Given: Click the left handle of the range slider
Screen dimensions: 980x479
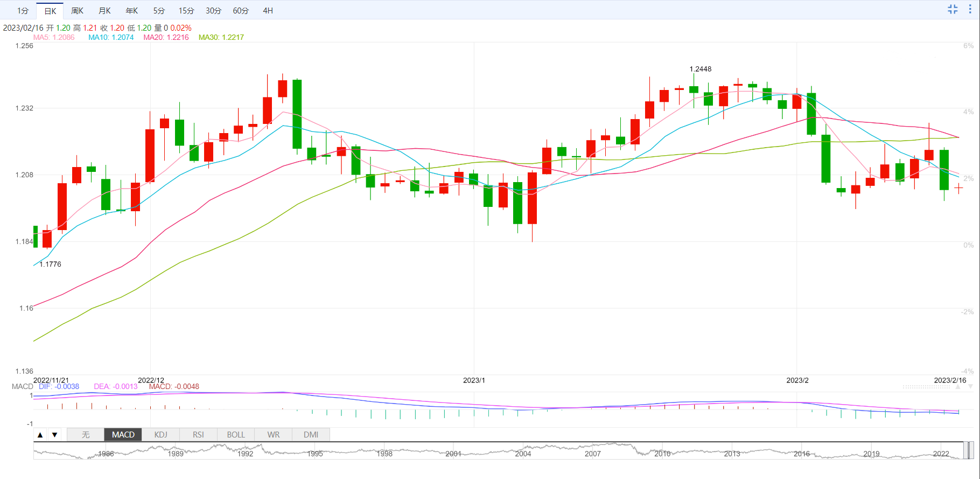Looking at the screenshot, I should [965, 450].
